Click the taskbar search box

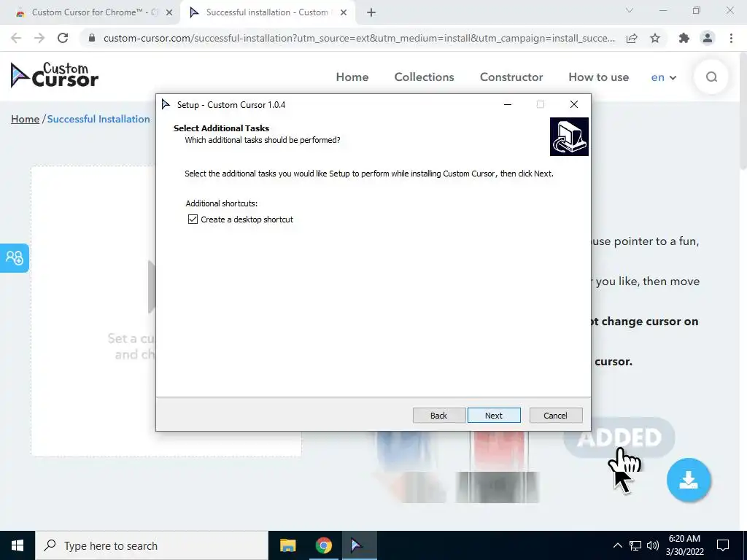pos(152,545)
